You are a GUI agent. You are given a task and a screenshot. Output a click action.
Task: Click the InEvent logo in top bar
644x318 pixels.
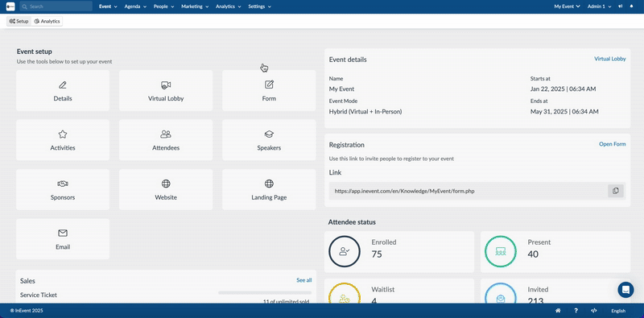pos(10,6)
